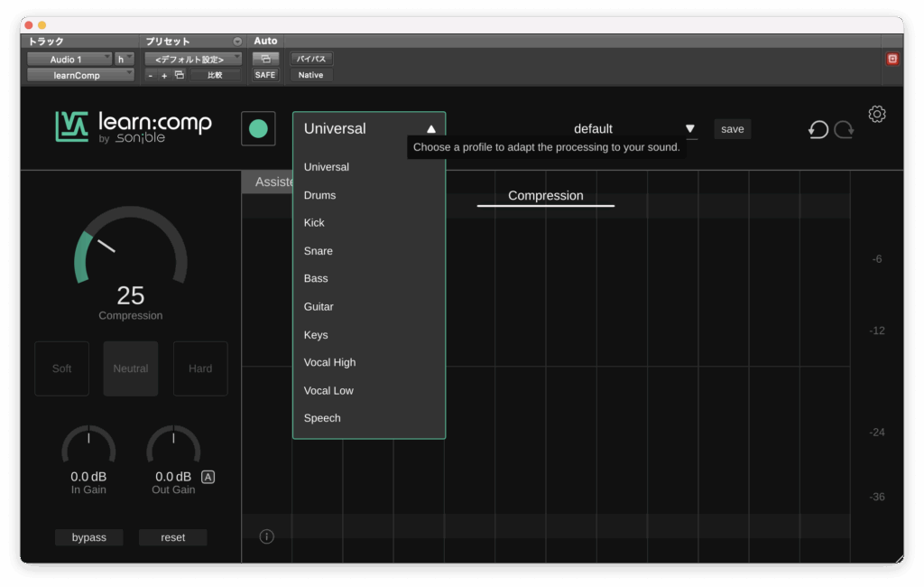This screenshot has height=587, width=924.
Task: Choose the Vocal Low profile
Action: 369,390
